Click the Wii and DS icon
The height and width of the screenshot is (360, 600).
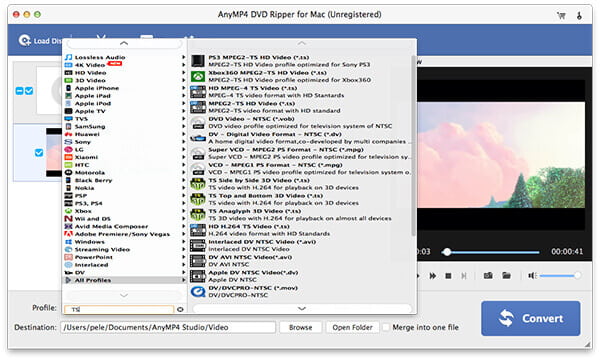click(68, 219)
